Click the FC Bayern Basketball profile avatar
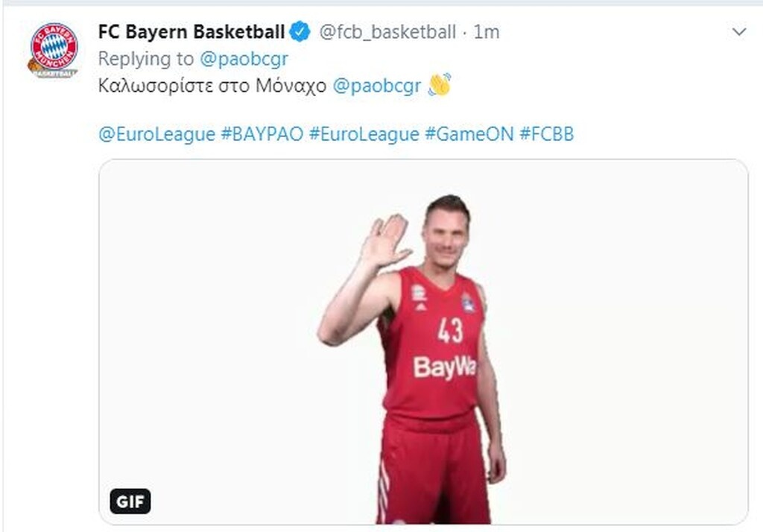 pos(53,51)
